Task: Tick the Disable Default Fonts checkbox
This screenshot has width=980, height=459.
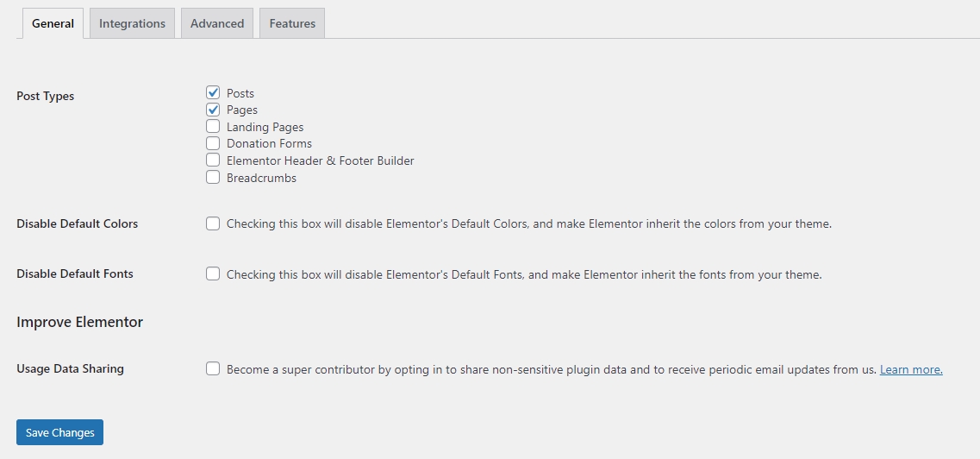Action: pos(213,274)
